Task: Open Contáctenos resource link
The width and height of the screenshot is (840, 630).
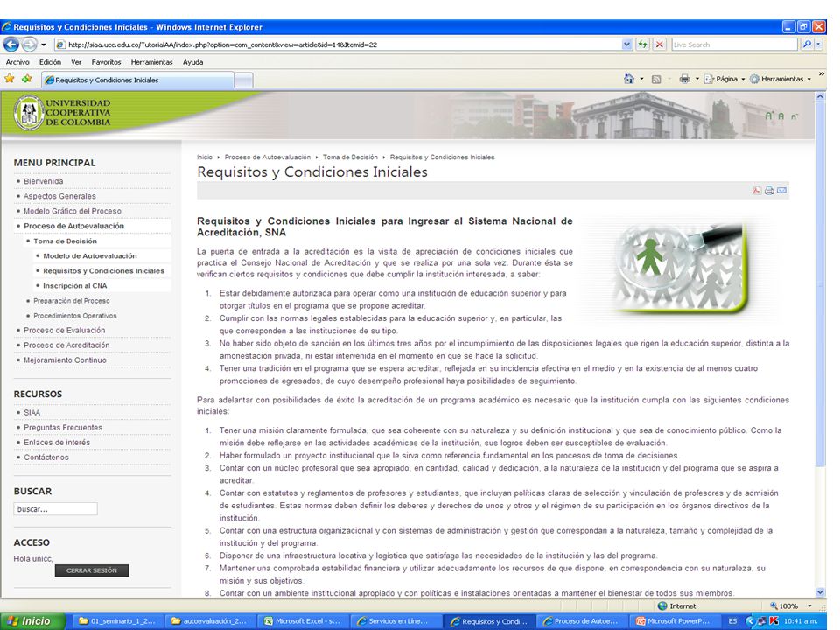Action: 46,458
